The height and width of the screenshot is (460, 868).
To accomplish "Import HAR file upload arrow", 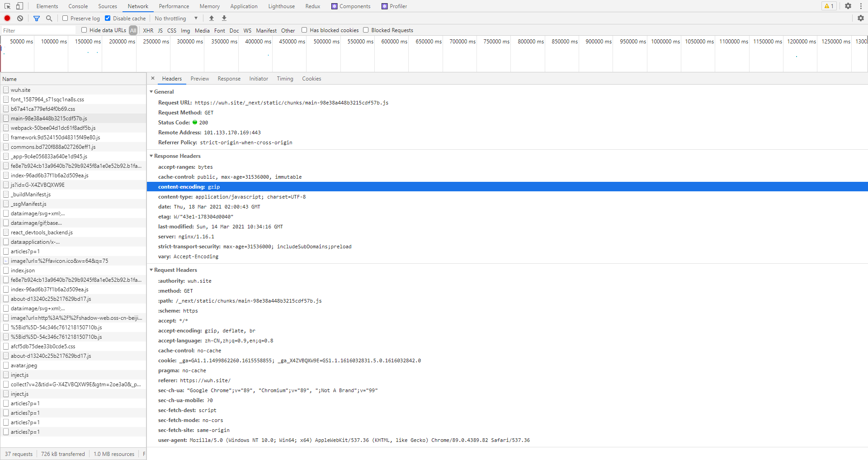I will pos(212,18).
